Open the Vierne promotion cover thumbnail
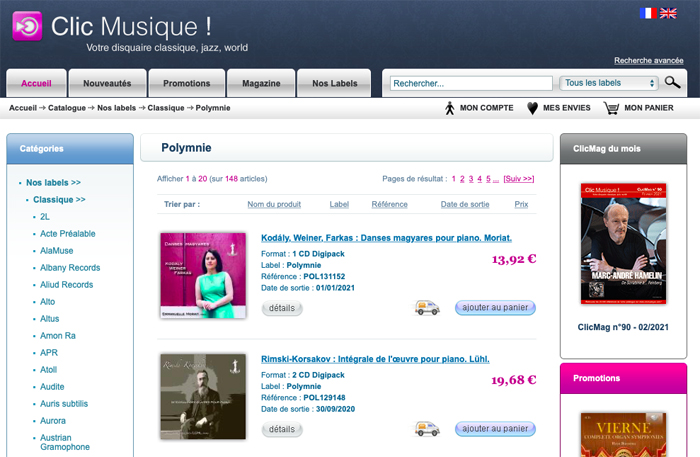700x457 pixels. pyautogui.click(x=623, y=435)
